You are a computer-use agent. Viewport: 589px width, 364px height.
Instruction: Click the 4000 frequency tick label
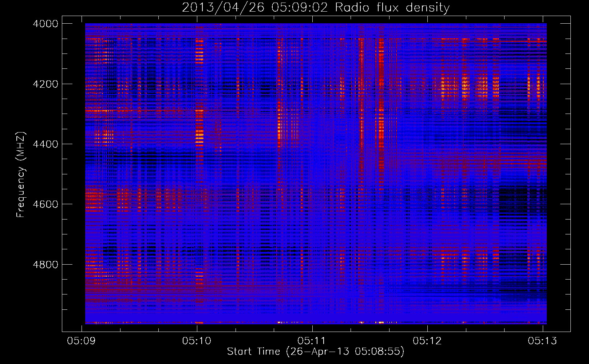click(46, 24)
